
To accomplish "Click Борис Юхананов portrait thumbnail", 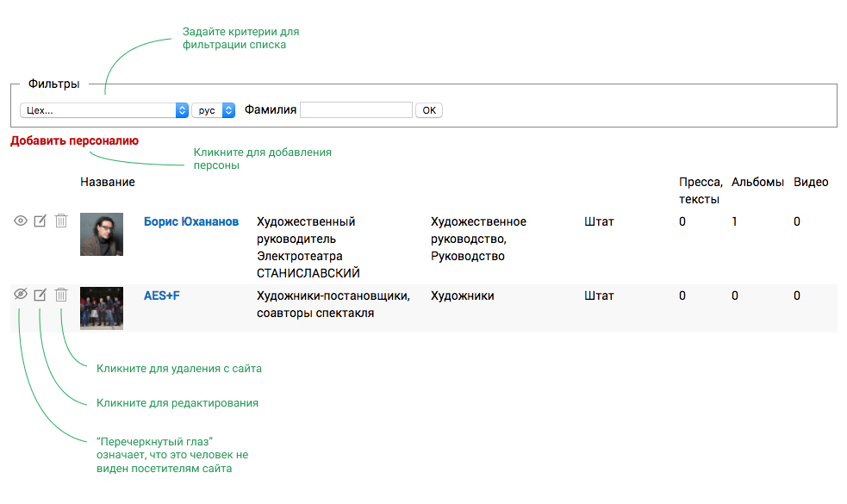I will (x=102, y=234).
